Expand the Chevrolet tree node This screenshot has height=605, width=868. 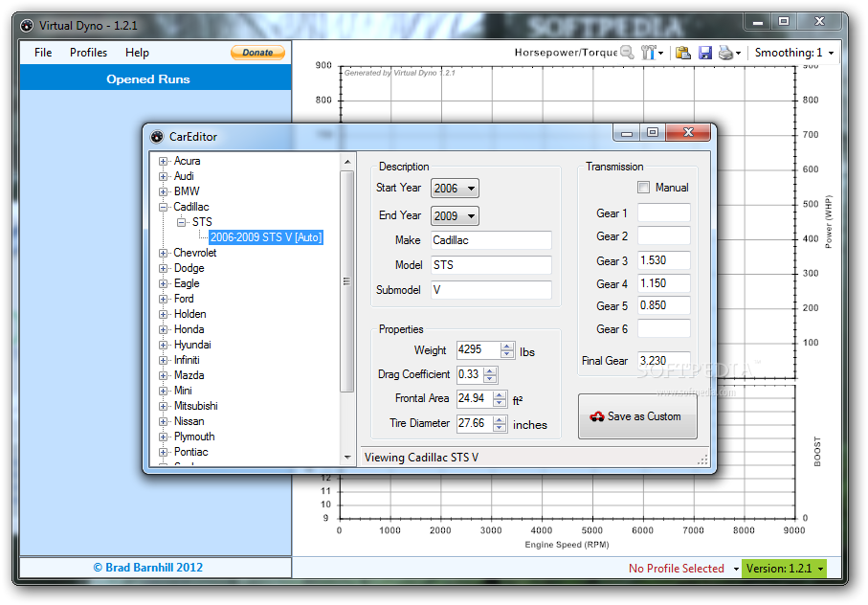163,253
